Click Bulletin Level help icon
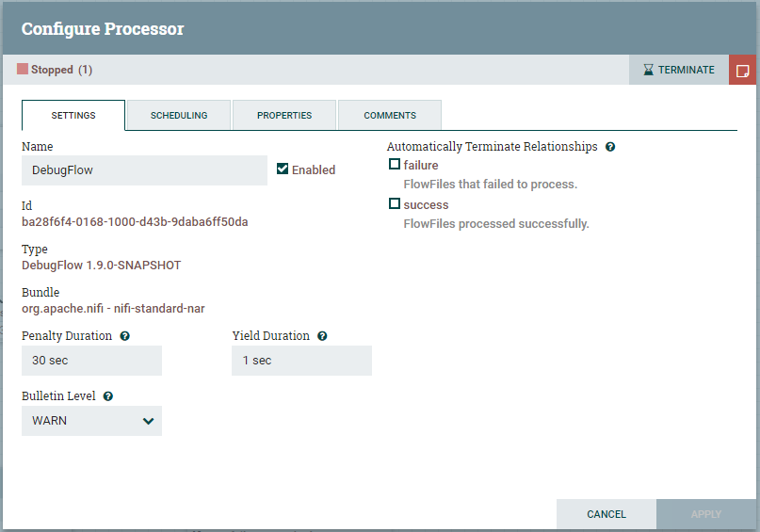 [108, 396]
